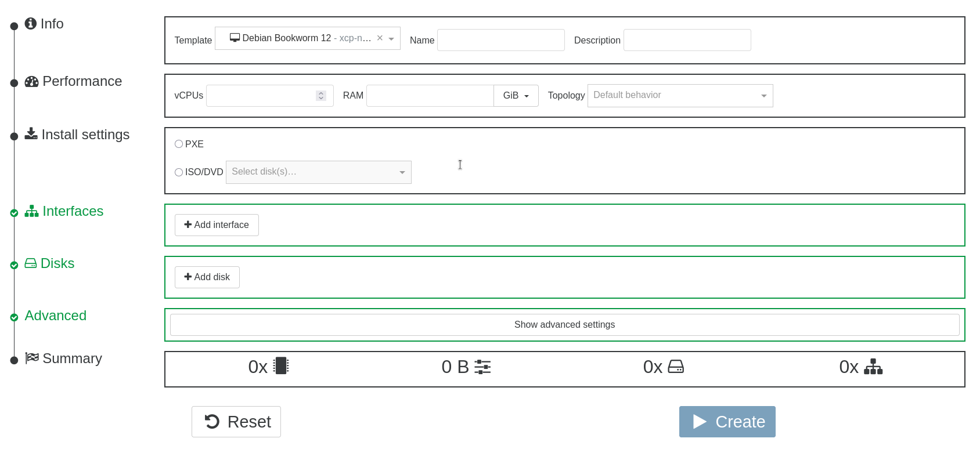
Task: Click the Summary flag icon
Action: tap(32, 358)
